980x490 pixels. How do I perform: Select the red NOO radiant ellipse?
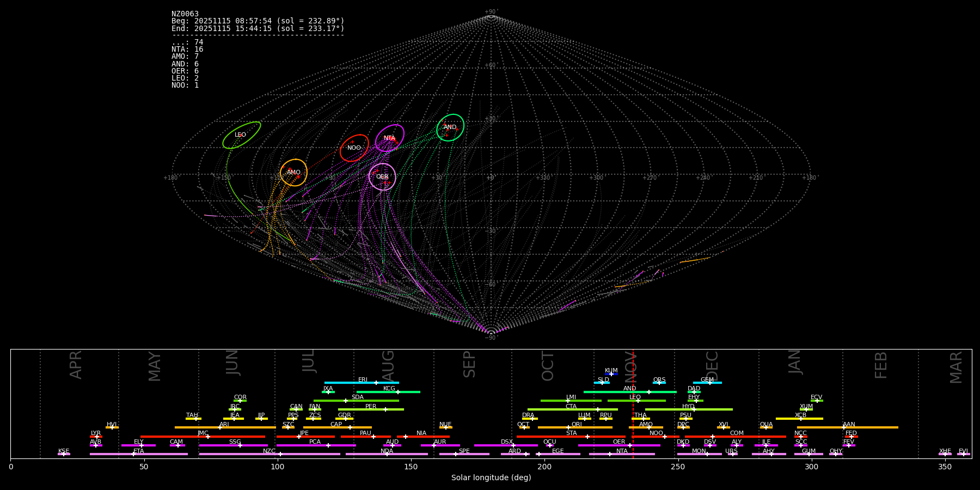coord(354,148)
